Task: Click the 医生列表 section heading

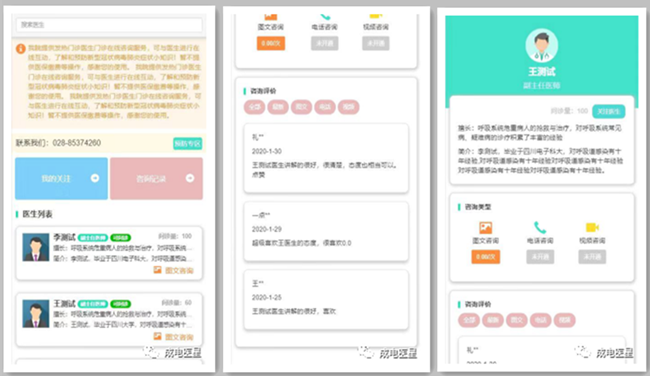Action: coord(37,214)
